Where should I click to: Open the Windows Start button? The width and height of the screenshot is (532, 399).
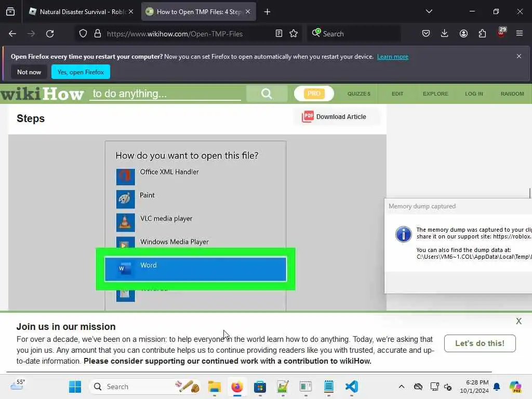pyautogui.click(x=75, y=387)
